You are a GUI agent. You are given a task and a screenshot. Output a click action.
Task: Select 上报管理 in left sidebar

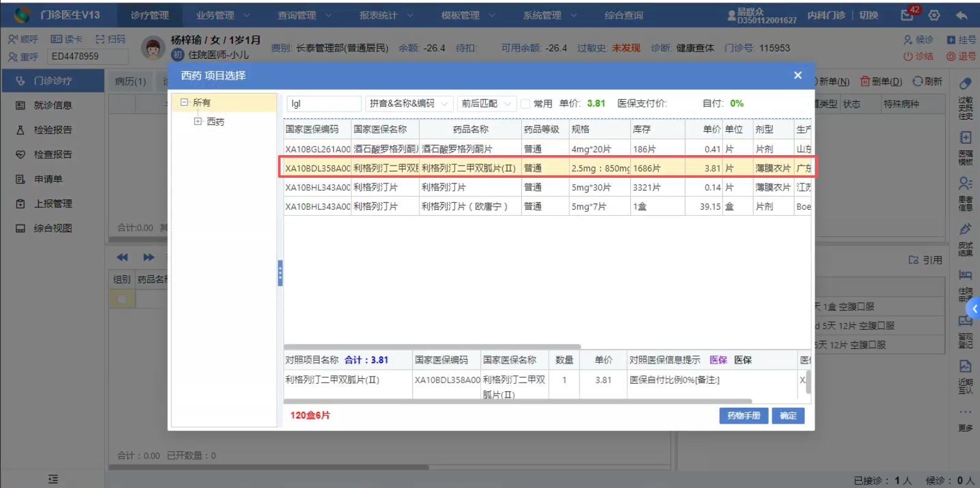pyautogui.click(x=53, y=204)
